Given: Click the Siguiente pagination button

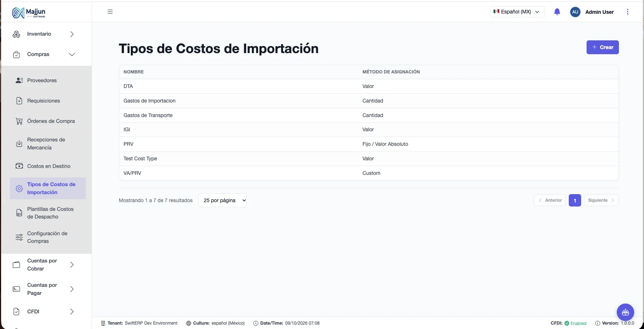Looking at the screenshot, I should coord(601,200).
